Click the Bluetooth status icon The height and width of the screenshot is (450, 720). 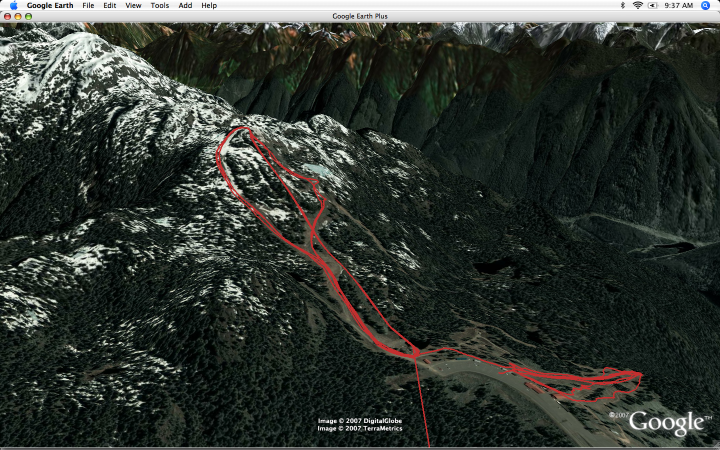pos(623,6)
